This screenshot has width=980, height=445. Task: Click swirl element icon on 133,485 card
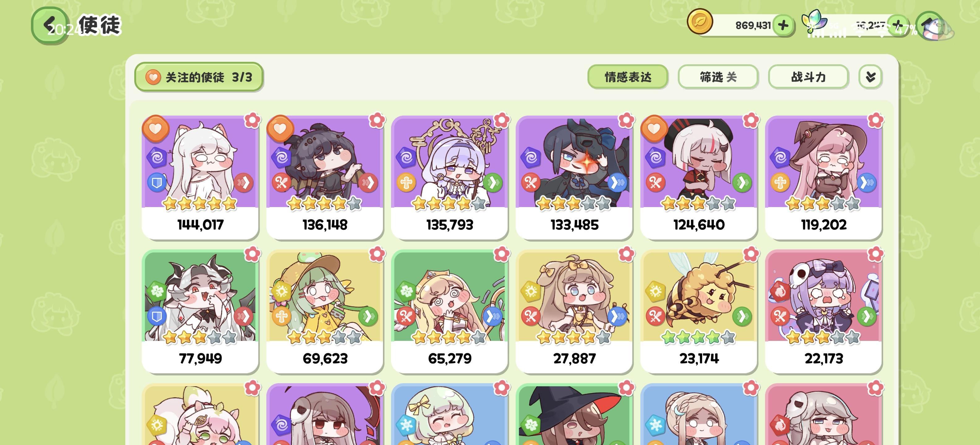click(531, 157)
